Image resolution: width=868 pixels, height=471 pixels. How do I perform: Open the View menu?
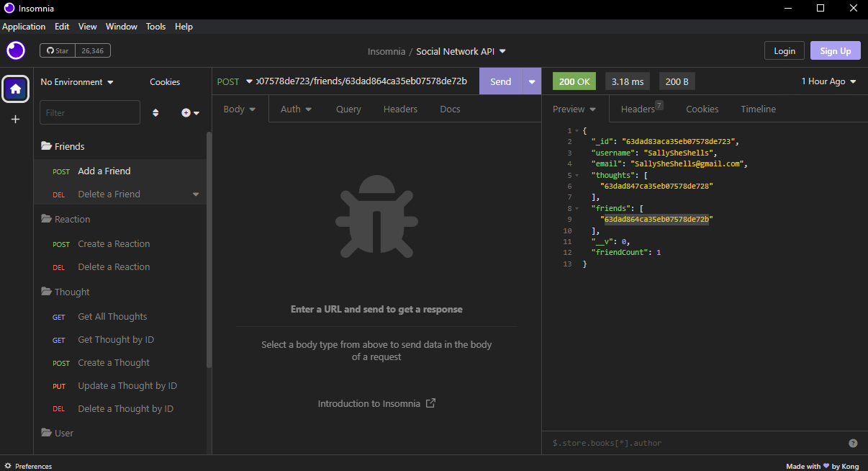pos(88,27)
